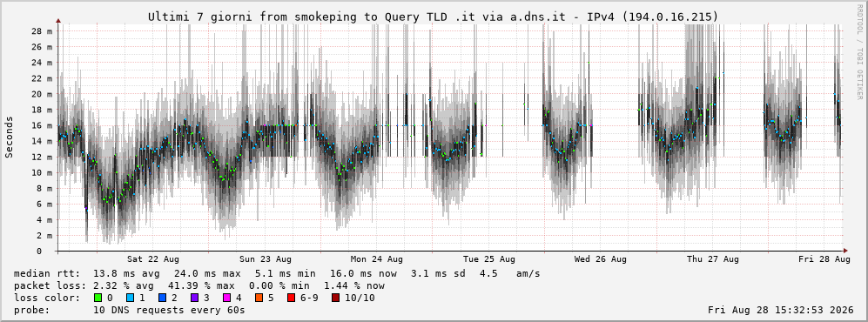Click the Tue 25 Aug axis label

tap(488, 259)
